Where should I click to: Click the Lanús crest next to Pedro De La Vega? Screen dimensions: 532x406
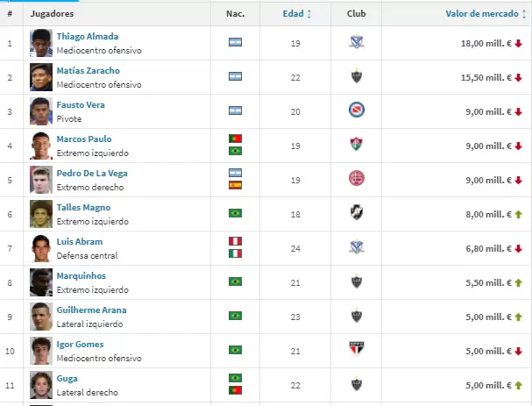coord(357,179)
